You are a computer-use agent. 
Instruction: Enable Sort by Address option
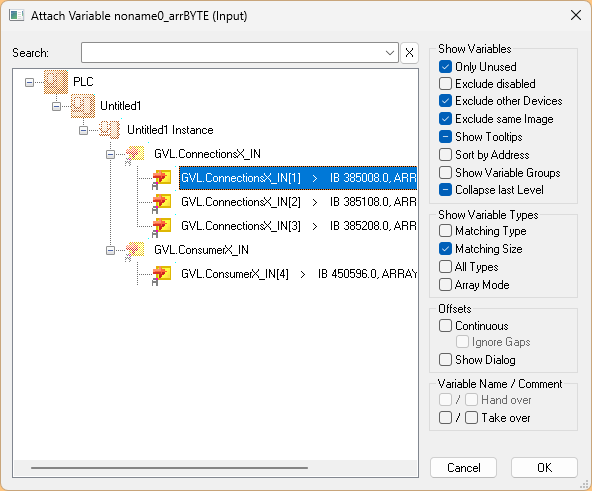click(x=445, y=154)
